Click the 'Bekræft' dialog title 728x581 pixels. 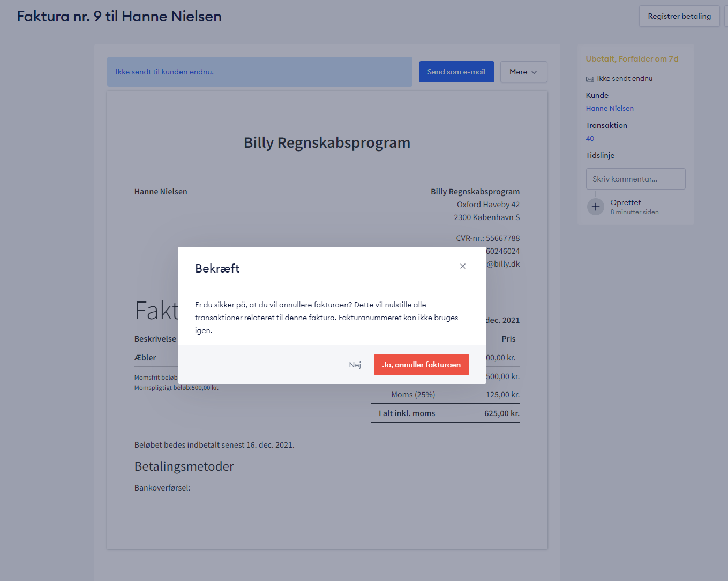(217, 268)
